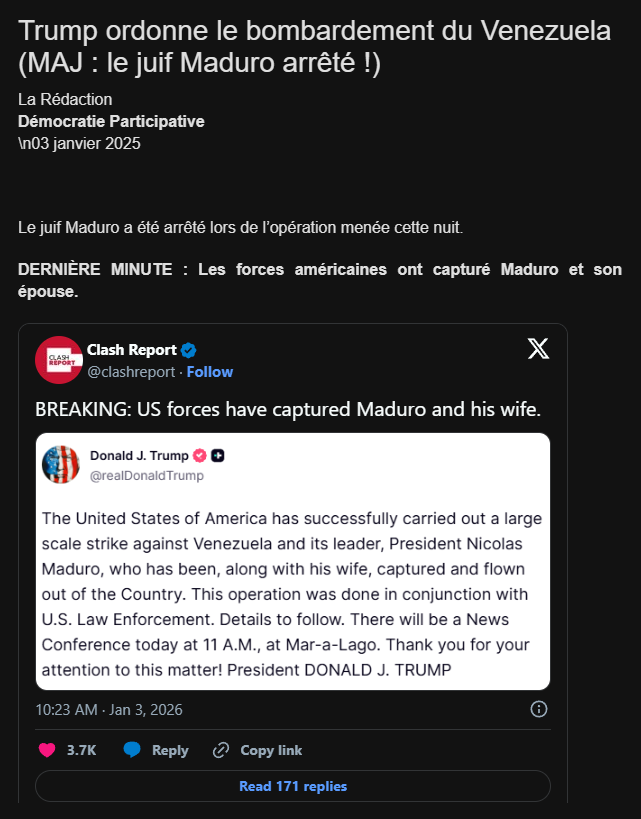Screen dimensions: 641x819
Task: Click the black affiliate badge next to Trump's name
Action: pyautogui.click(x=217, y=456)
